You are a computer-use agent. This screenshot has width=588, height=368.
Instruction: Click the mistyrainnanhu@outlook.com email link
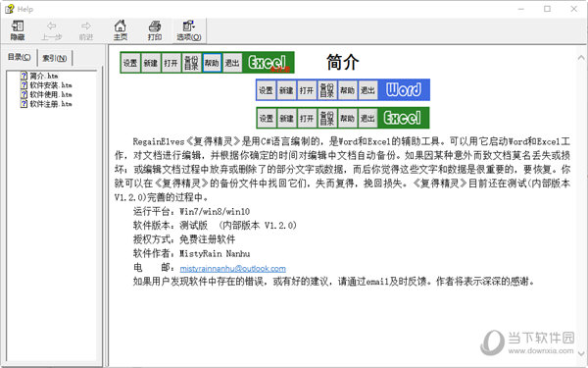coord(232,269)
